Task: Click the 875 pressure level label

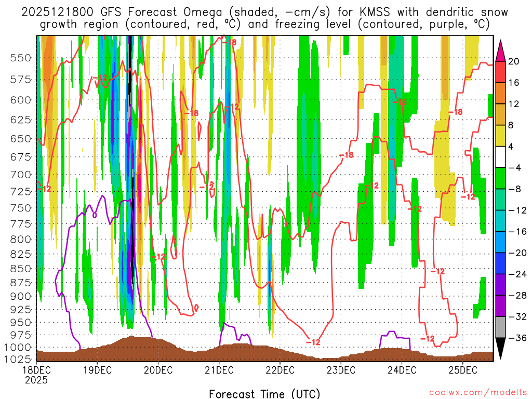Action: point(21,283)
